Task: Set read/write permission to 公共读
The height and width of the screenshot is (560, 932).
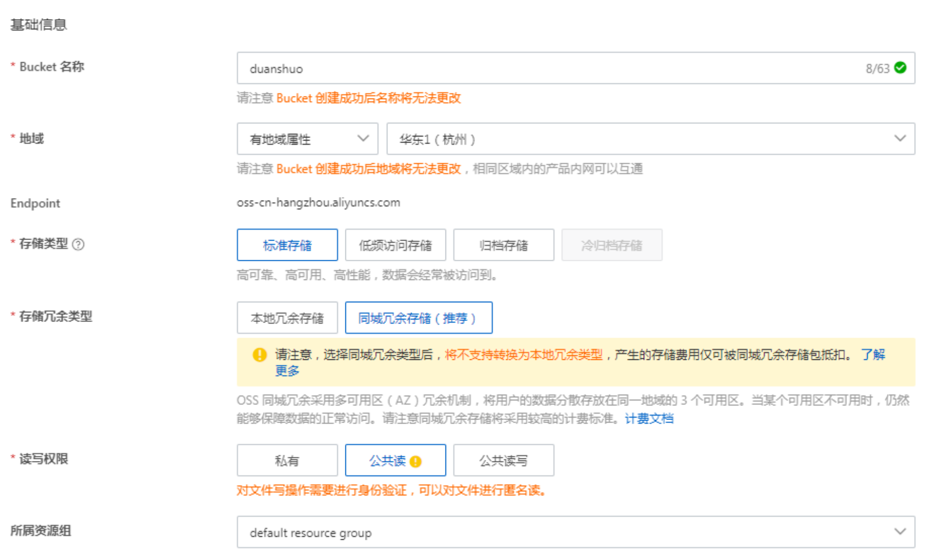Action: (x=395, y=460)
